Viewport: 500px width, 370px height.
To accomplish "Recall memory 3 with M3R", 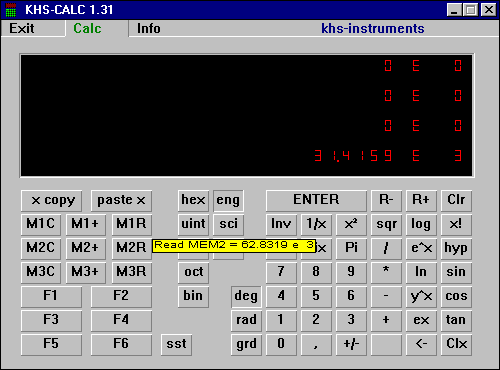I will (x=132, y=272).
